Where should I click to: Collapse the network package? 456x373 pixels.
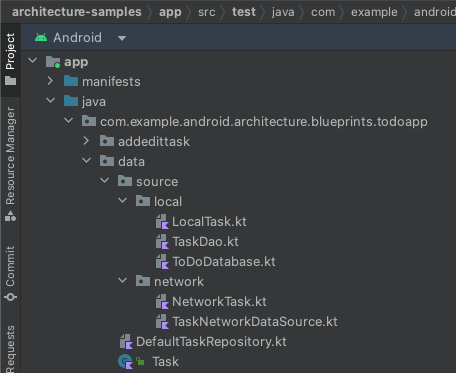pos(123,280)
